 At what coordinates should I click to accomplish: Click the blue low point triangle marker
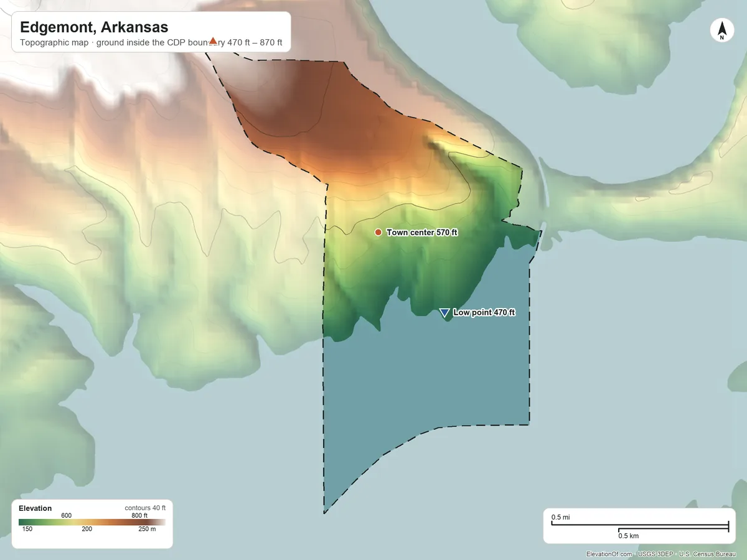444,313
